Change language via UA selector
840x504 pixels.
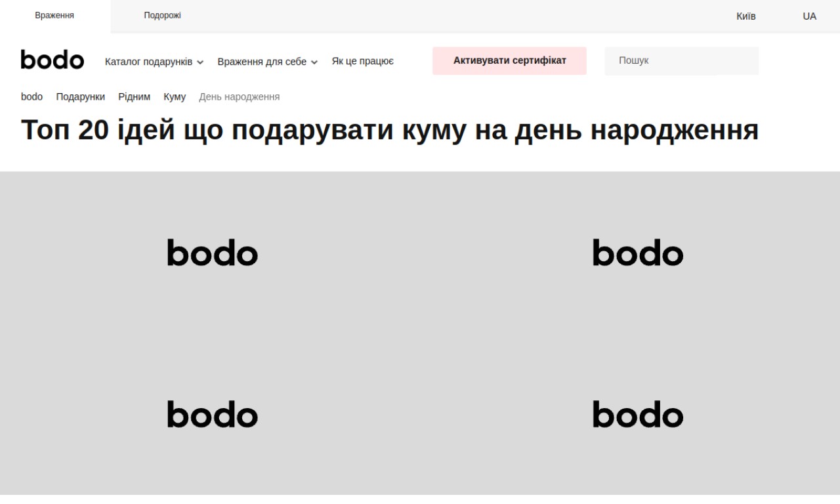pyautogui.click(x=809, y=16)
